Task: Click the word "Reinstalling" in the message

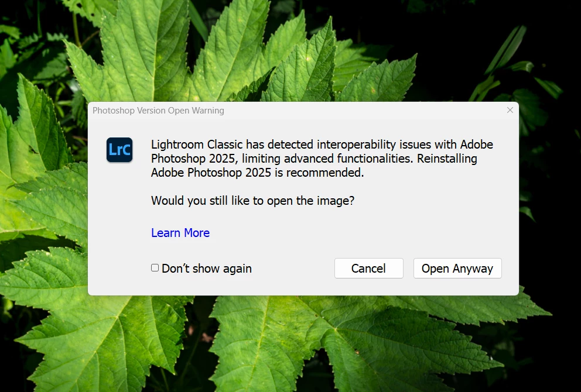Action: click(x=447, y=159)
